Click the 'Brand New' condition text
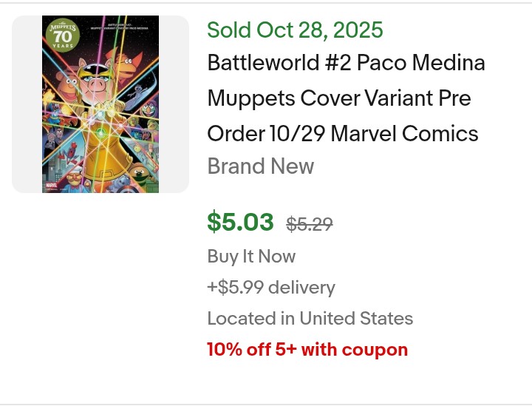This screenshot has height=406, width=532. [261, 166]
